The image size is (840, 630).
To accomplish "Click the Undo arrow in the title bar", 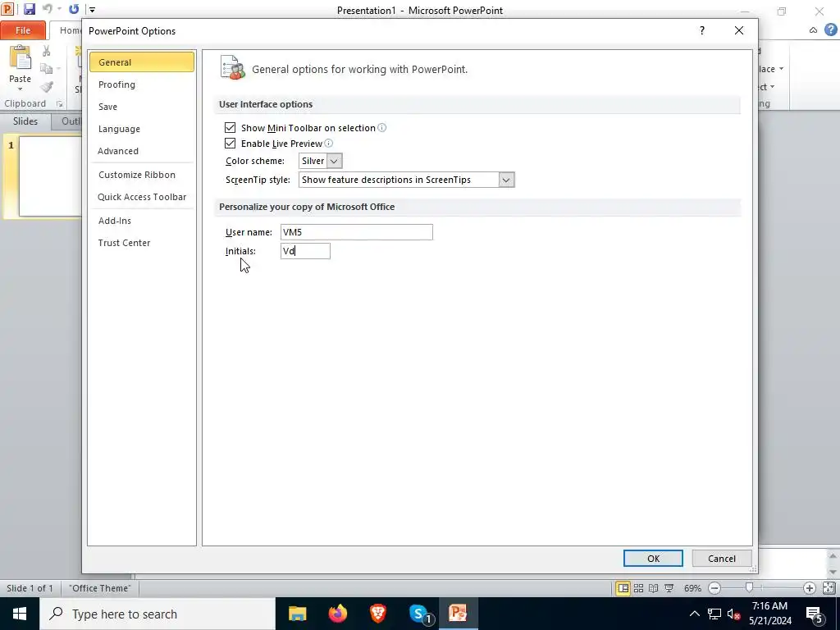I will pyautogui.click(x=47, y=9).
